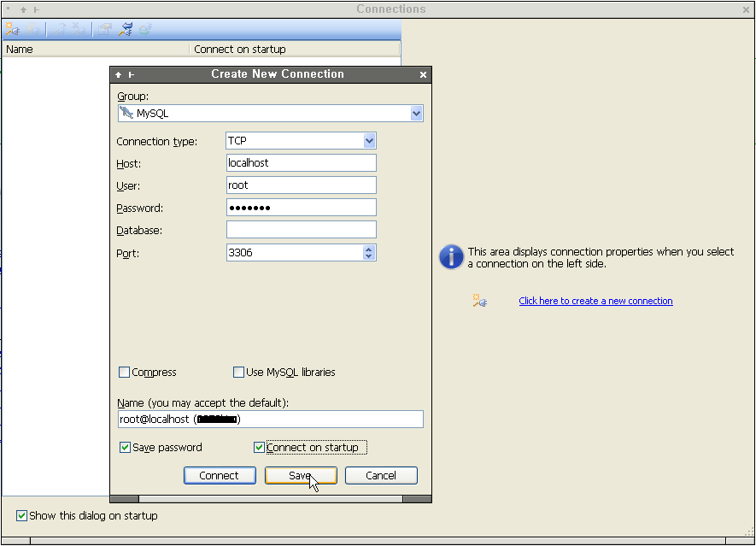
Task: Enable Use MySQL libraries checkbox
Action: point(238,372)
